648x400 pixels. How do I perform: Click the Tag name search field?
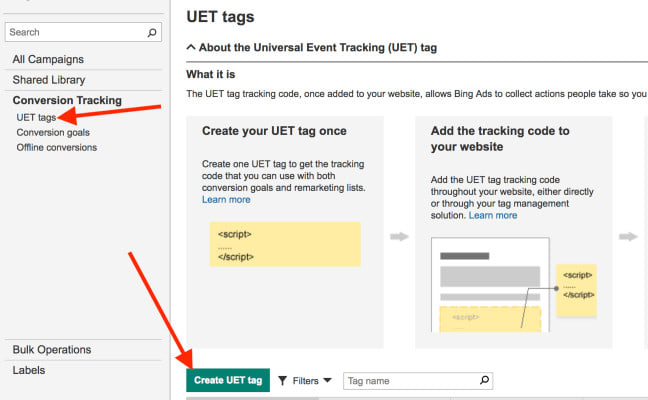(418, 381)
